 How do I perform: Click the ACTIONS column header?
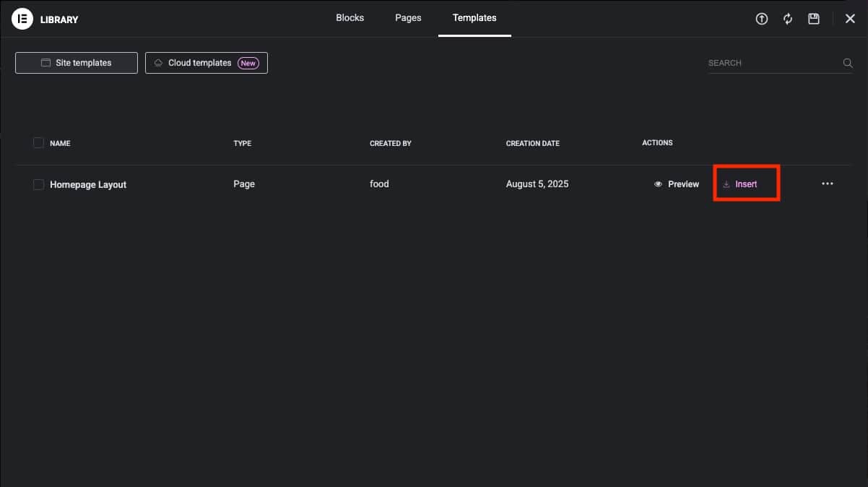[657, 143]
